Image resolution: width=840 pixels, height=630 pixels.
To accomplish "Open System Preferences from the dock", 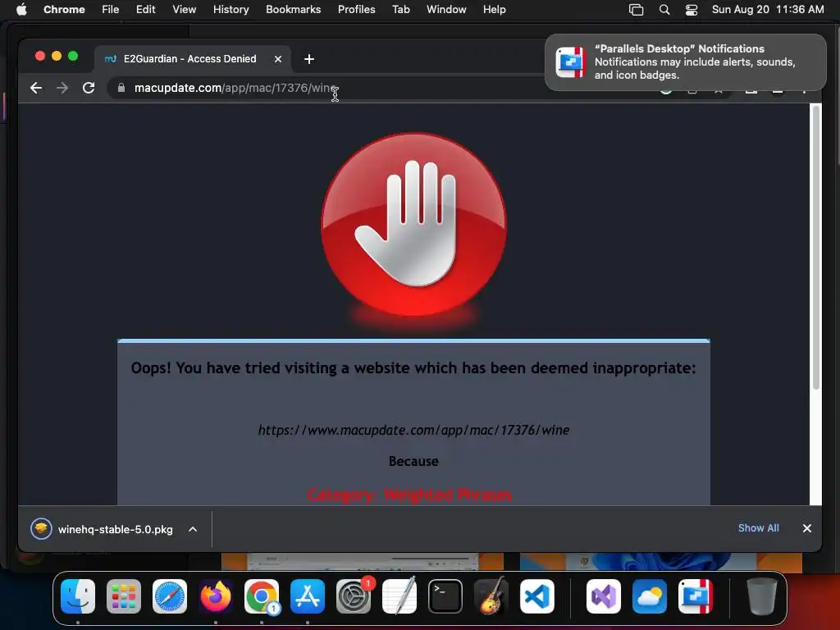I will coord(354,596).
